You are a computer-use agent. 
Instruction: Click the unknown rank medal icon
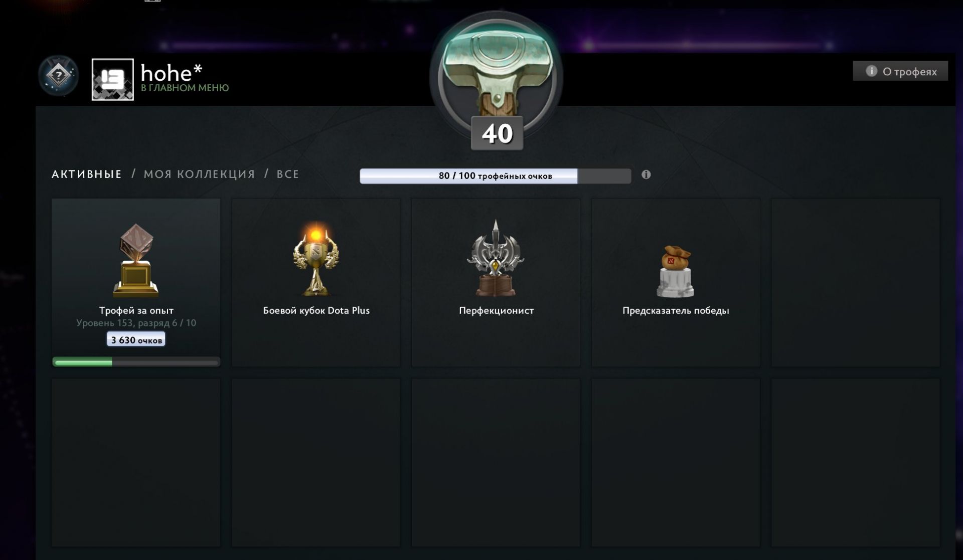(59, 76)
